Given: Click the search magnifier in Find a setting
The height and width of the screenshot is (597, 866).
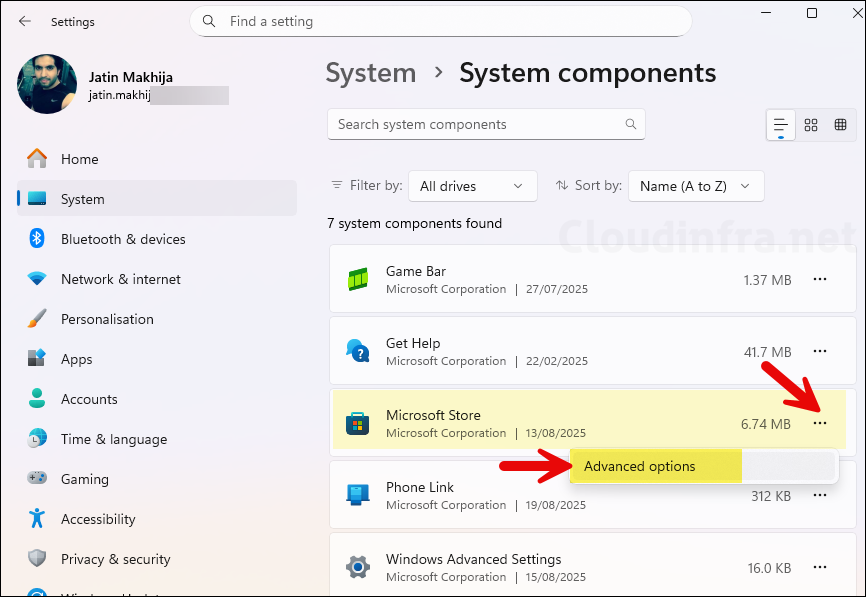Looking at the screenshot, I should (209, 22).
